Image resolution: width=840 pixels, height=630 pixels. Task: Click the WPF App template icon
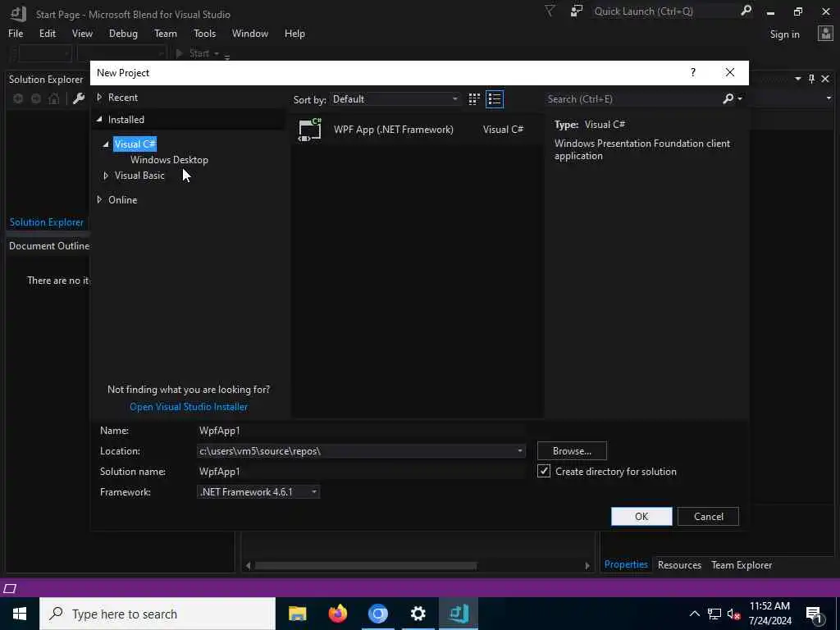309,130
